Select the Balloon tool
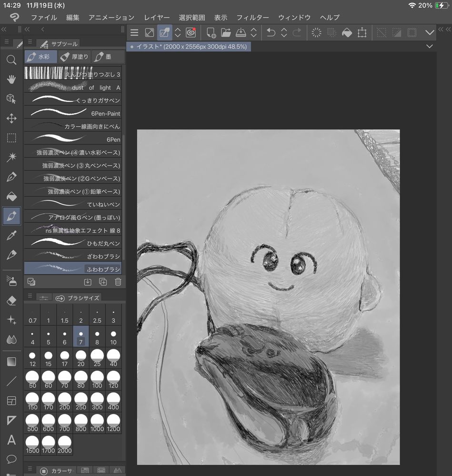This screenshot has width=452, height=476. pos(11,459)
